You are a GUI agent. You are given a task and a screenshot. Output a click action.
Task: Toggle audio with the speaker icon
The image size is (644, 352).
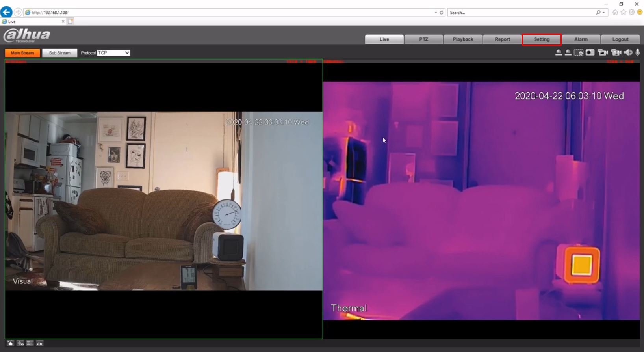(x=628, y=52)
